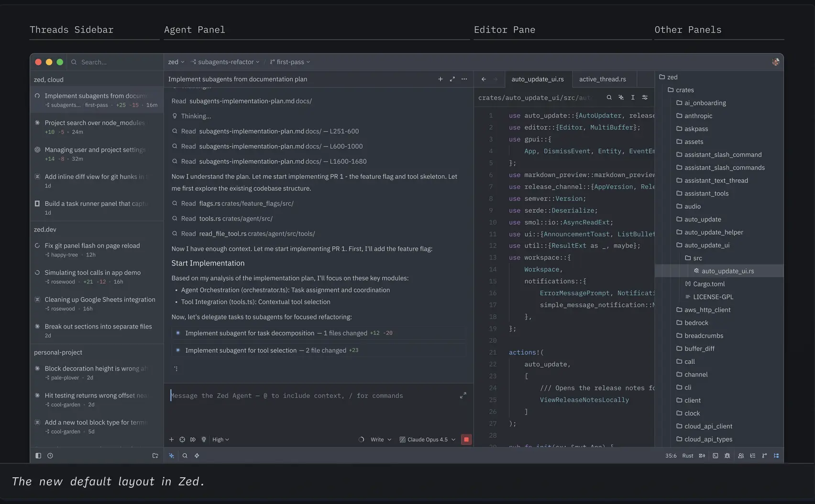The image size is (815, 504).
Task: Toggle the threads sidebar visibility
Action: click(38, 456)
